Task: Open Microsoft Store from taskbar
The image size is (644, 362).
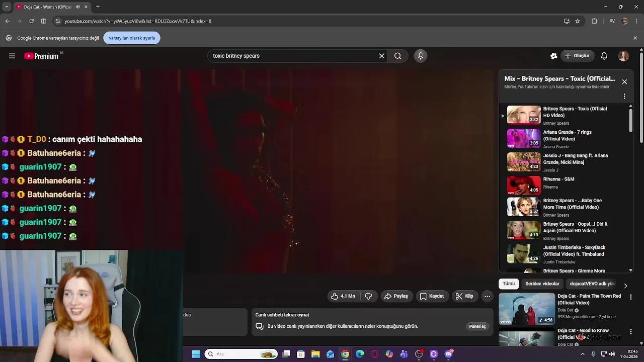Action: (x=301, y=354)
